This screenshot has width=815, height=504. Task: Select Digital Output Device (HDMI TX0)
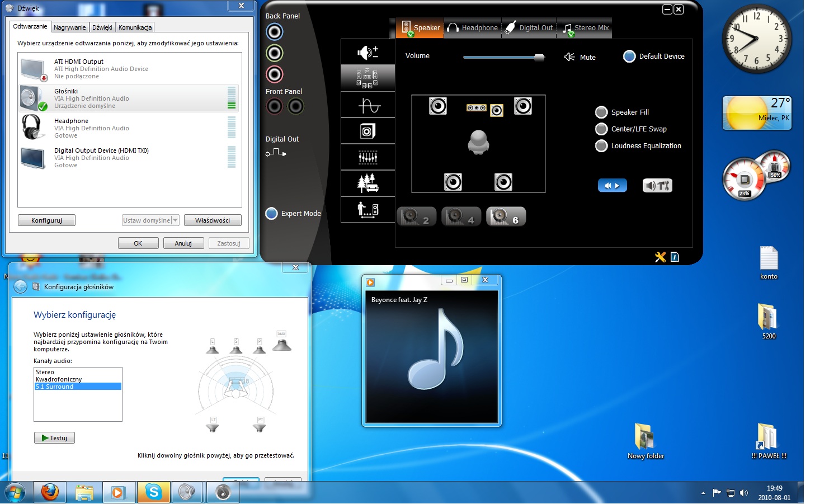(129, 158)
